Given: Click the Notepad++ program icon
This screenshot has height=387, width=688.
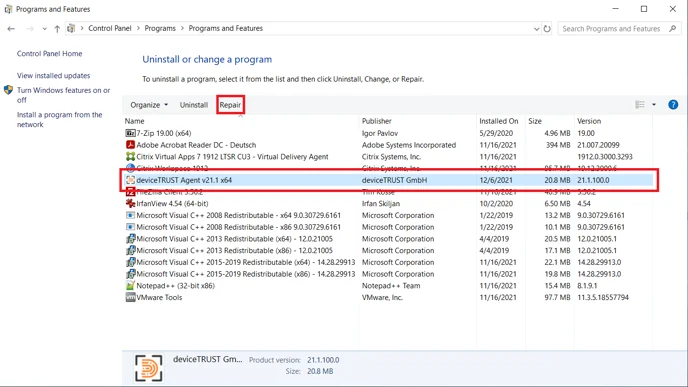Looking at the screenshot, I should click(130, 286).
